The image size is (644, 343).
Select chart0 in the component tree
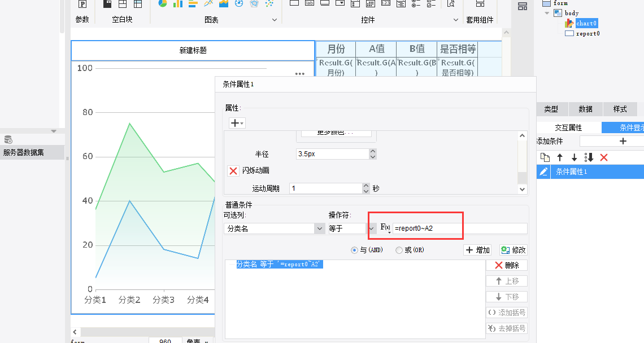(x=586, y=23)
